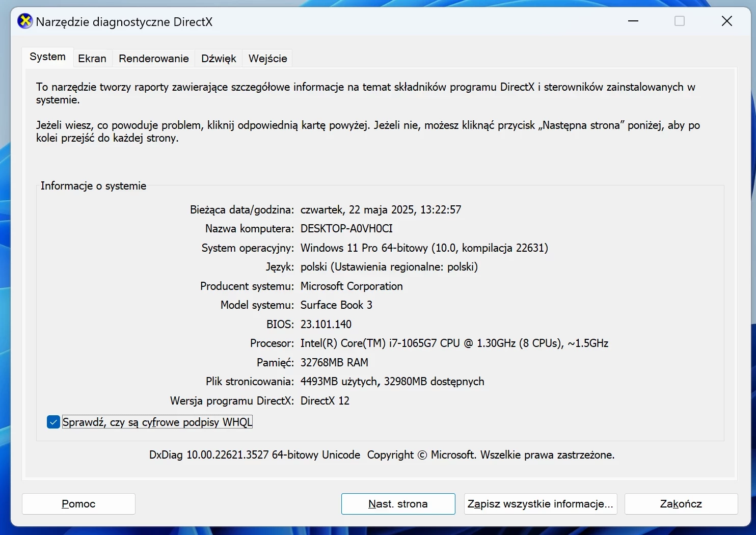Click the Surface Book 3 model value
The image size is (756, 535).
coord(336,305)
